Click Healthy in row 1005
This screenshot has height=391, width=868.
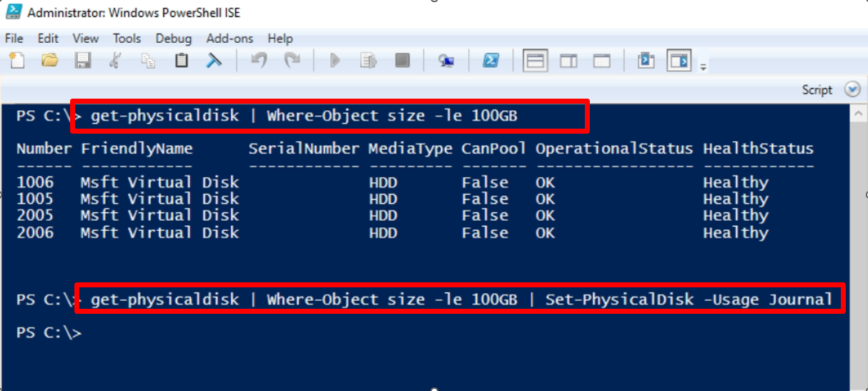coord(736,199)
